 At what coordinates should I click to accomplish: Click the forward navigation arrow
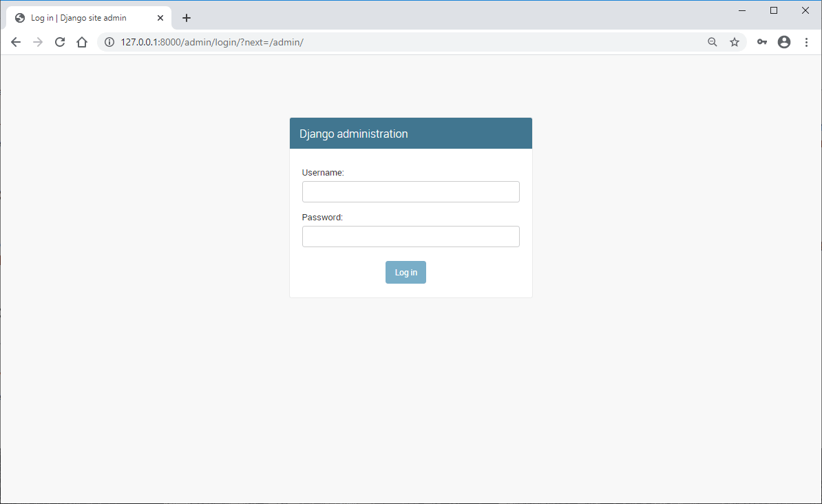coord(38,43)
